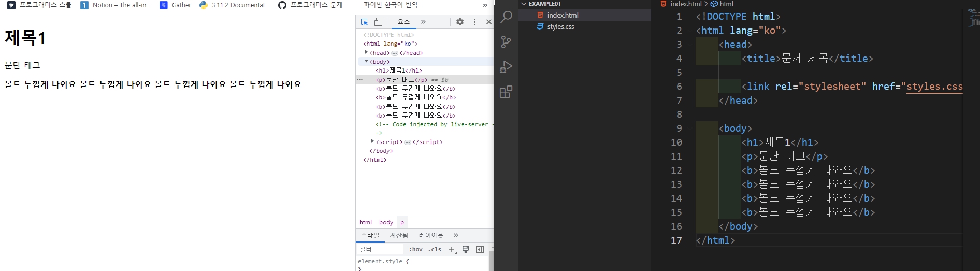The height and width of the screenshot is (271, 980).
Task: Switch to the 레이아웃 tab
Action: (431, 235)
